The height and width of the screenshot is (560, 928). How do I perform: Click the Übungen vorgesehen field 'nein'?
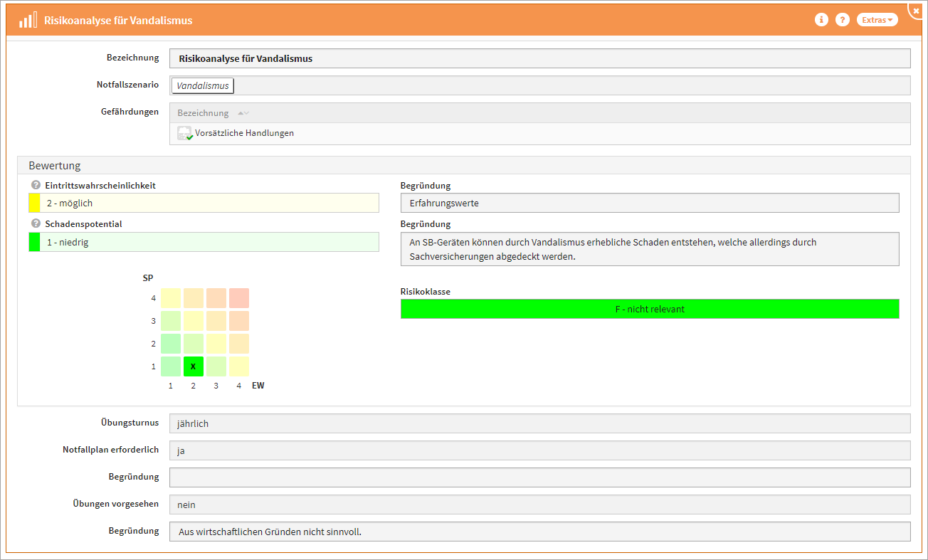tap(539, 504)
